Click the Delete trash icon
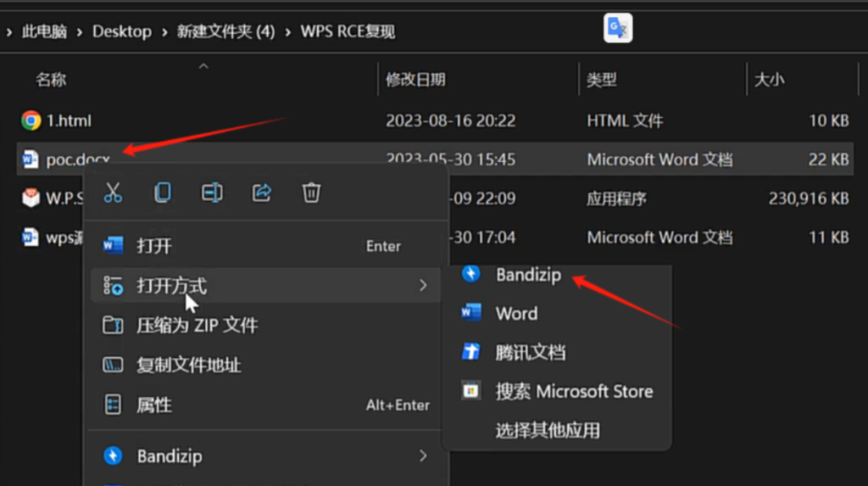 311,193
